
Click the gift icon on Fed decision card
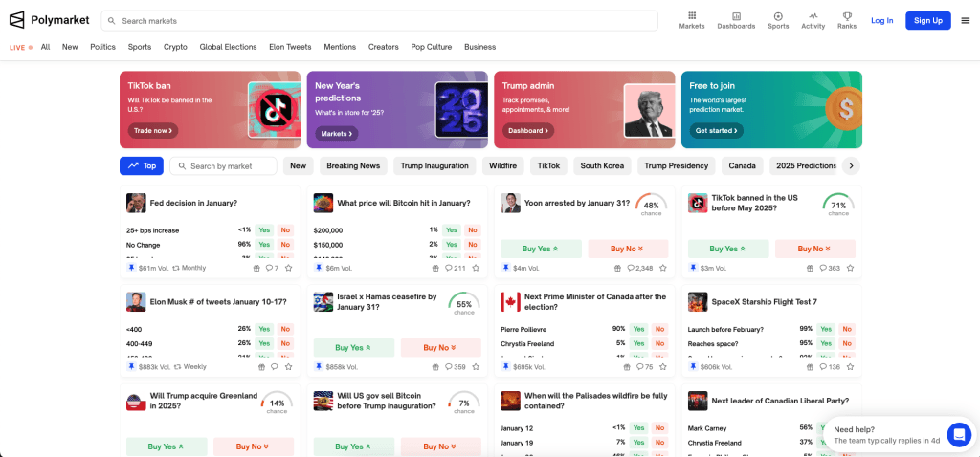pyautogui.click(x=256, y=269)
